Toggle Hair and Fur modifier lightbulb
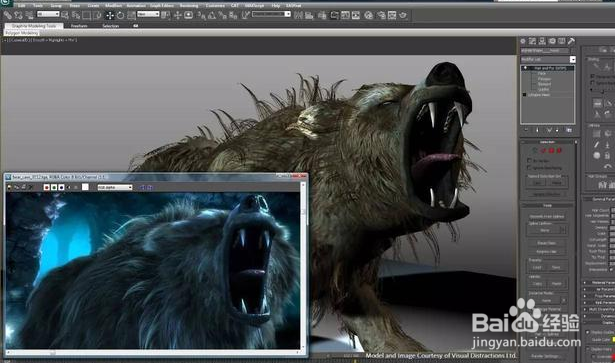 coord(525,68)
